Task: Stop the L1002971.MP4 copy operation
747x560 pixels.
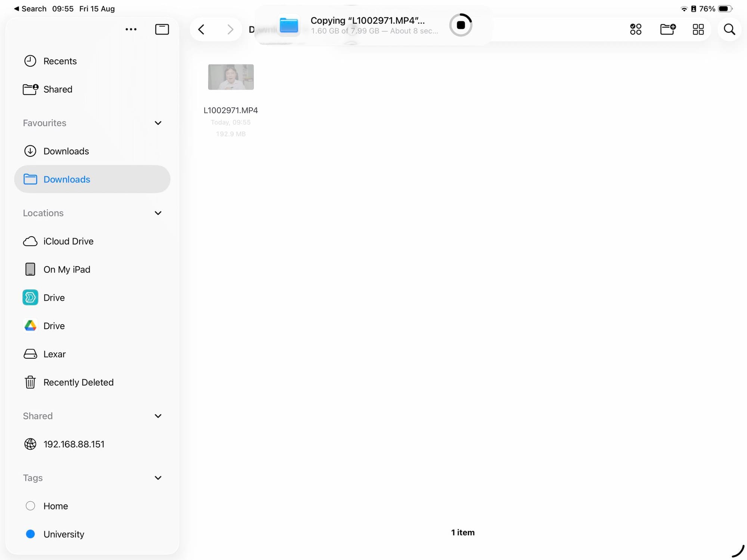Action: pyautogui.click(x=461, y=25)
